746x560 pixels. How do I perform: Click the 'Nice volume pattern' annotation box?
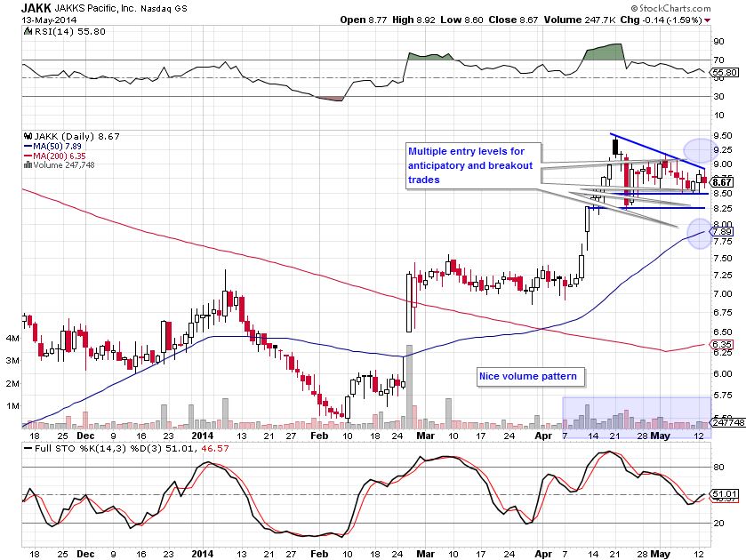pyautogui.click(x=531, y=377)
